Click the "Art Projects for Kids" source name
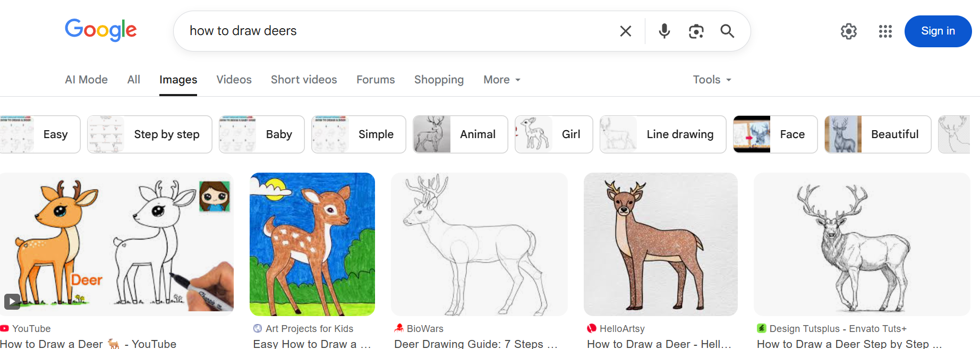 pos(309,329)
